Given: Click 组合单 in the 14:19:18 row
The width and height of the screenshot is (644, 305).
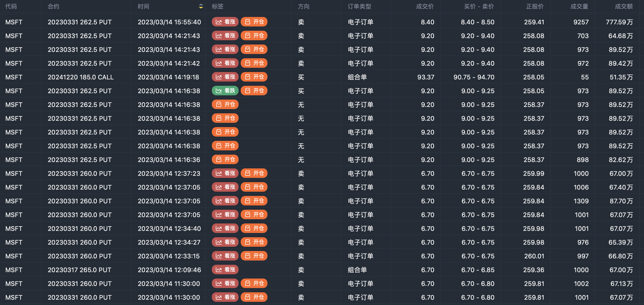Looking at the screenshot, I should (357, 77).
